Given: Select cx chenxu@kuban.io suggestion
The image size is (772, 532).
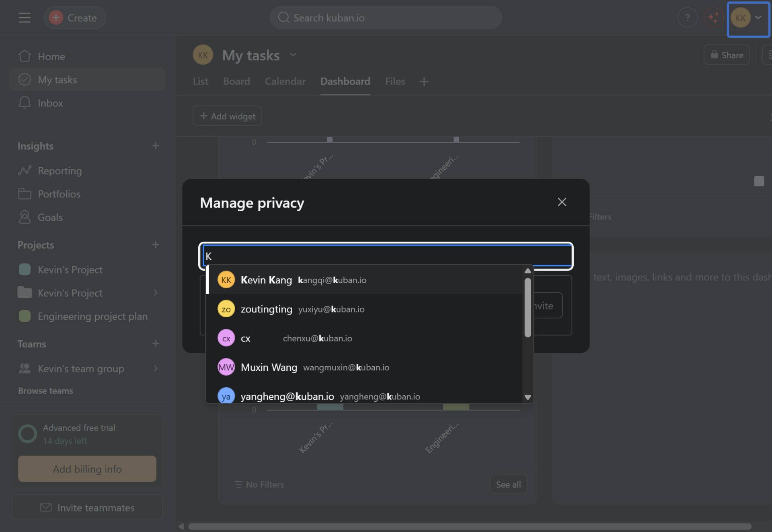Looking at the screenshot, I should (364, 338).
